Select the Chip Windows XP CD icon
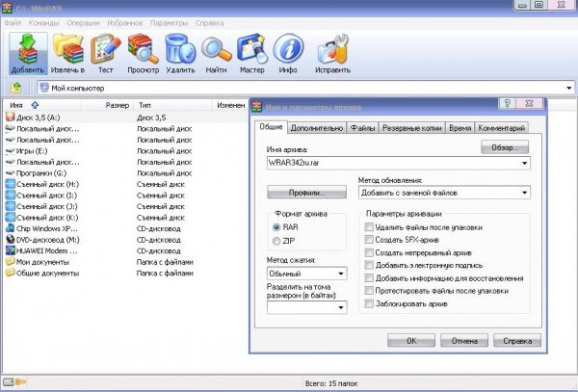Viewport: 578px width, 392px height. pyautogui.click(x=10, y=228)
